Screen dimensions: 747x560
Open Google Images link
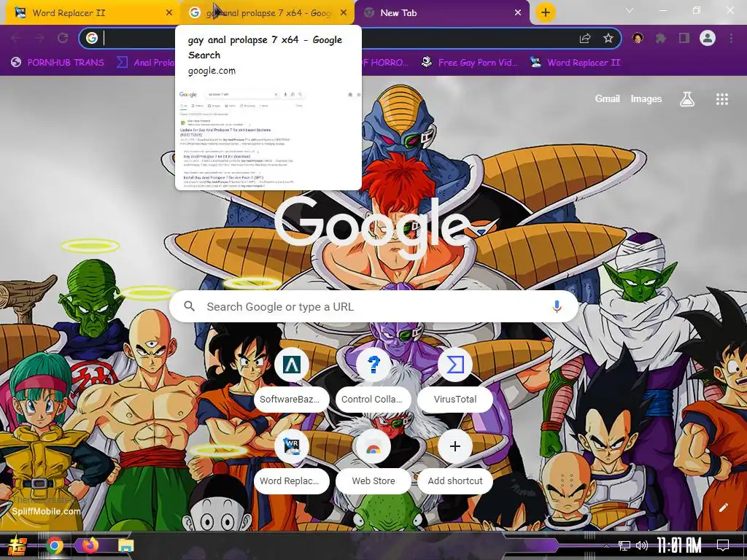click(646, 98)
